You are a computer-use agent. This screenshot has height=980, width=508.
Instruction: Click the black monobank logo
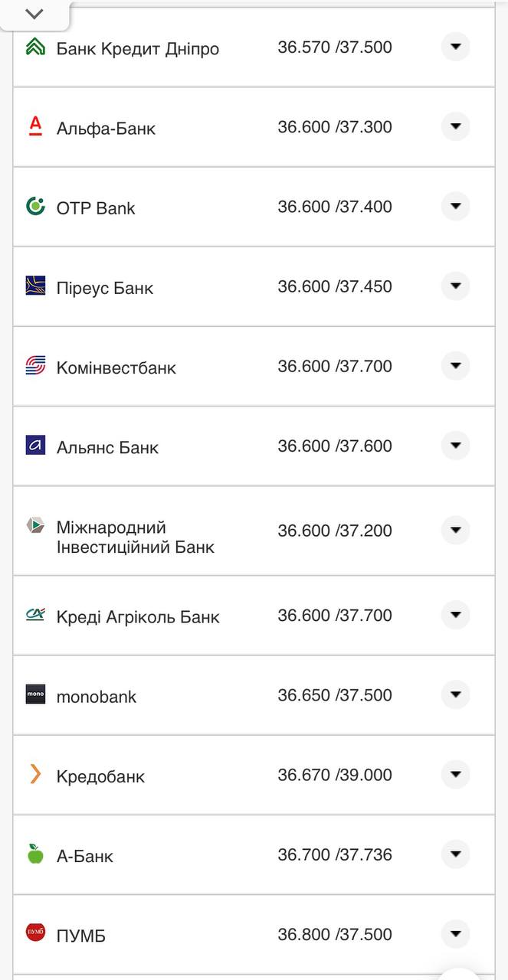[35, 695]
